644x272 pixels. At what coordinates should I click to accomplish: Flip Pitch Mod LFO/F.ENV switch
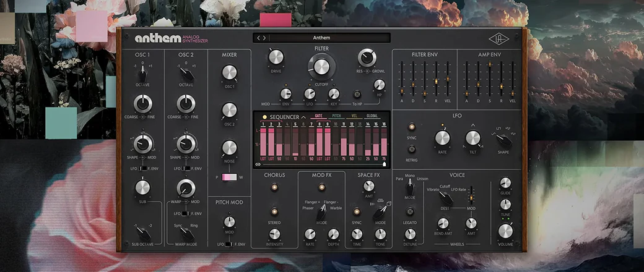coord(228,245)
